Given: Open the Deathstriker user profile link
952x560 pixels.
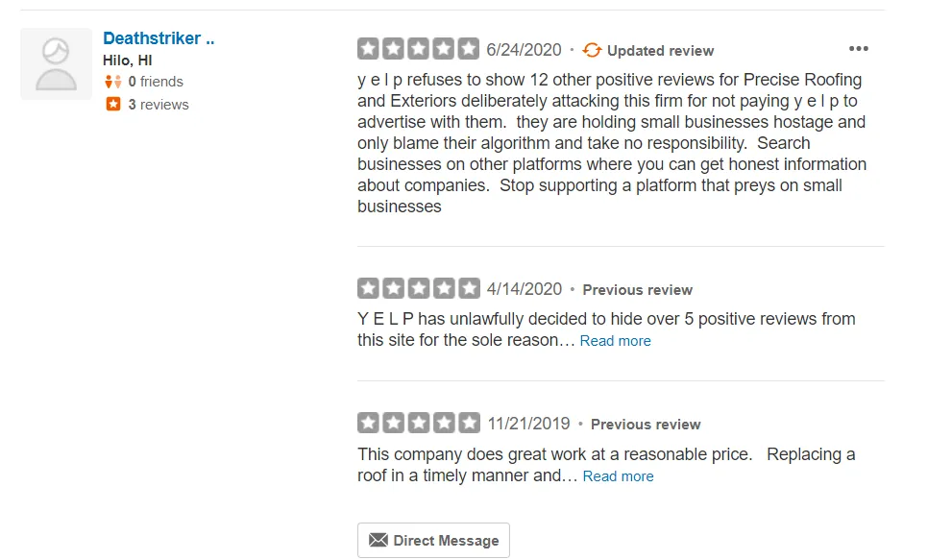Looking at the screenshot, I should point(159,38).
